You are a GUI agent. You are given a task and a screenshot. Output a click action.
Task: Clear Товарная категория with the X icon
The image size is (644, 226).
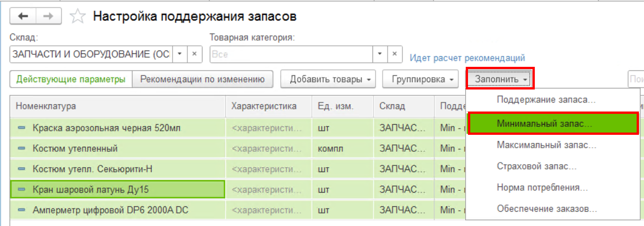pos(394,54)
